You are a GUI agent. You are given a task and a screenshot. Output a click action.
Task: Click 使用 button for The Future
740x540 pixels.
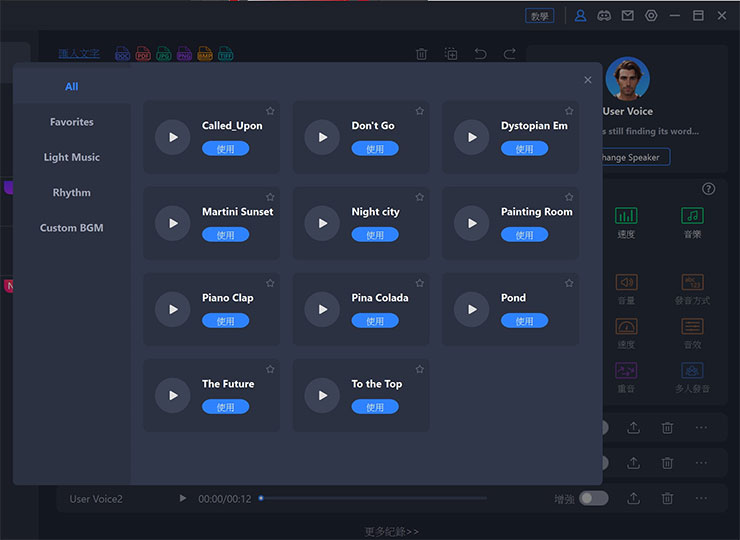(x=225, y=407)
